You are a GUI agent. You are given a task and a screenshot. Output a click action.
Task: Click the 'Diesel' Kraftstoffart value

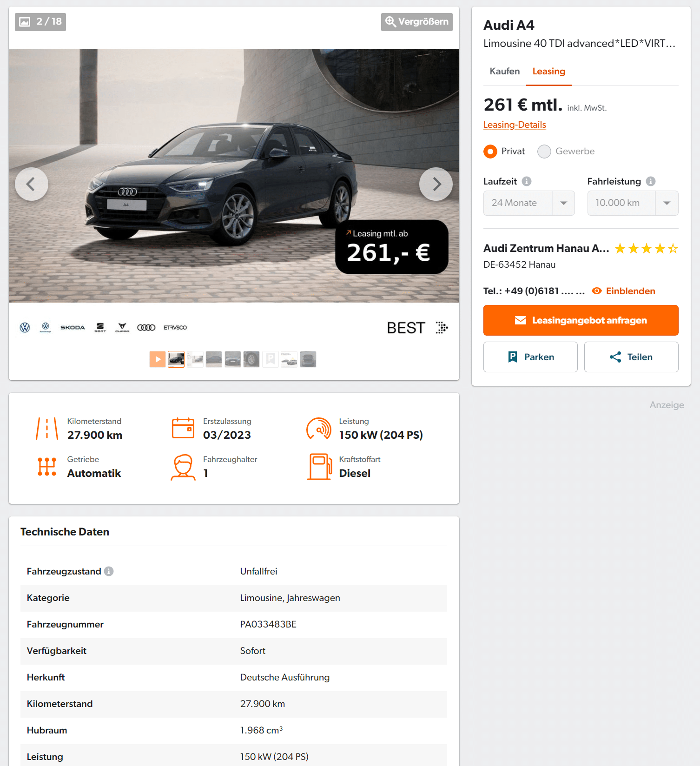click(x=355, y=473)
